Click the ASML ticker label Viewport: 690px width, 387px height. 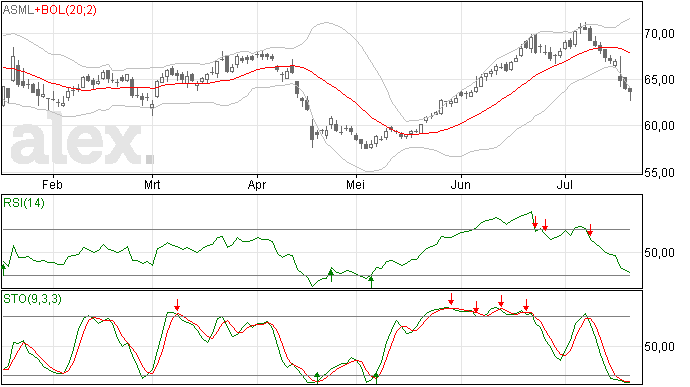[x=18, y=10]
